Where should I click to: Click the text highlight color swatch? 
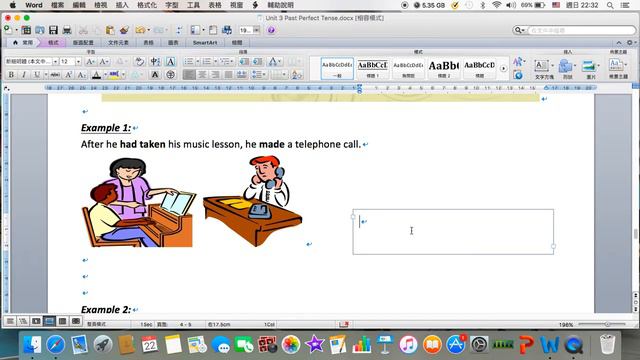pos(114,75)
